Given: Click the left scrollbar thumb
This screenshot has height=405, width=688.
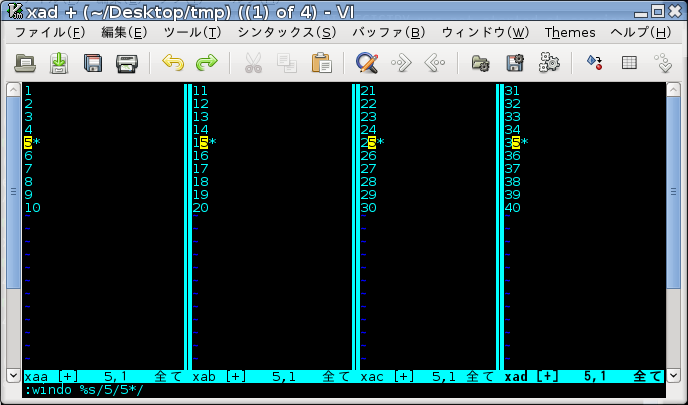Looking at the screenshot, I should 13,192.
